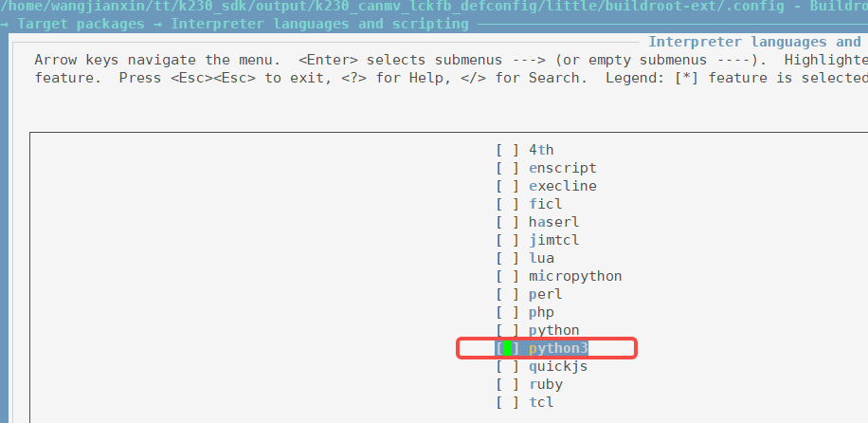Enable the haserl checkbox
The height and width of the screenshot is (423, 868).
pyautogui.click(x=507, y=222)
